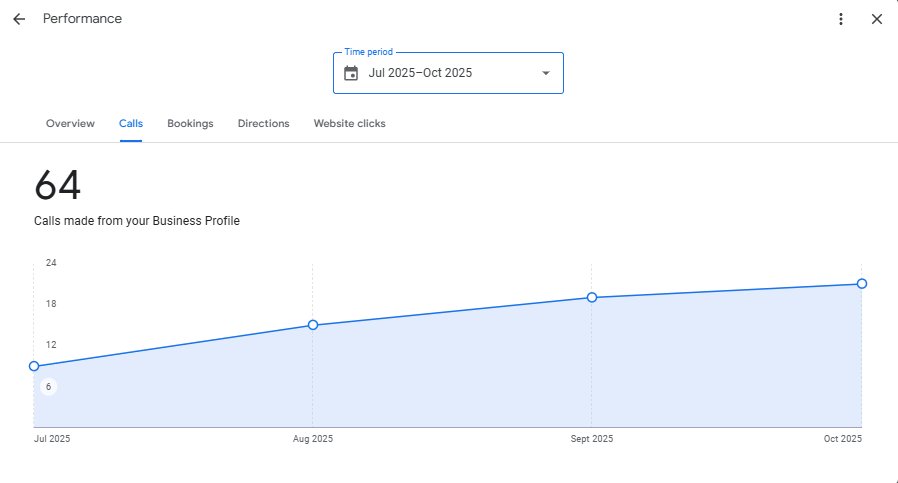Open the Jul 2025–Oct 2025 time period field
The image size is (898, 483).
click(x=448, y=73)
